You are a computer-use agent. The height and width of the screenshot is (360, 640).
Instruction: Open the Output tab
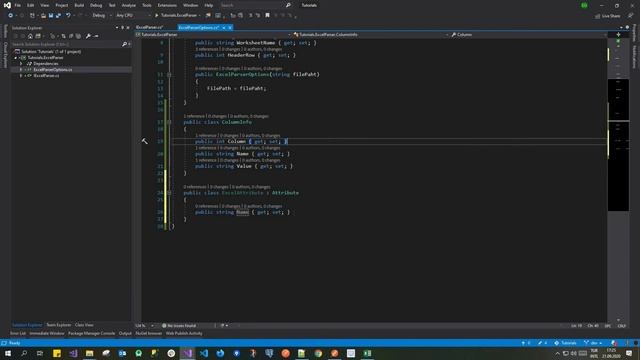(125, 333)
